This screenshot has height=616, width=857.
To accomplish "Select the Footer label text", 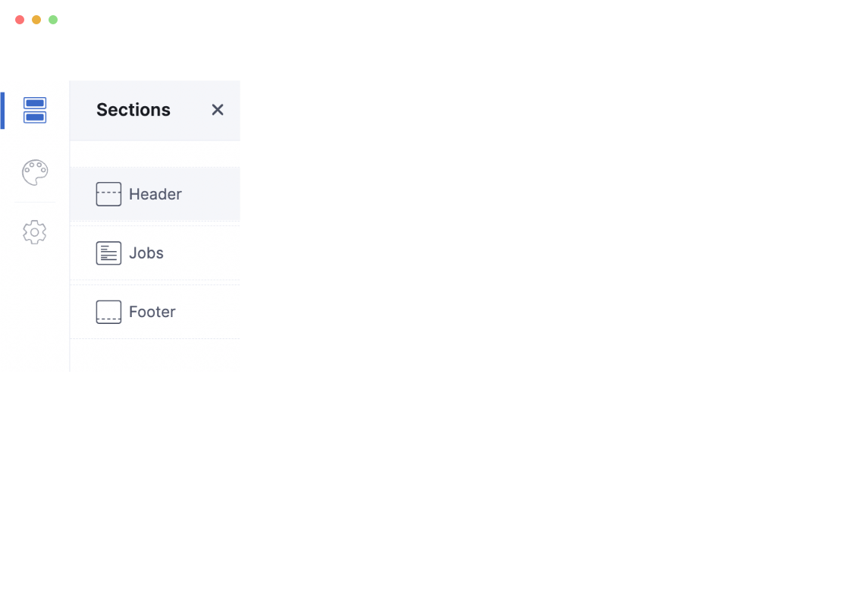I will [152, 312].
